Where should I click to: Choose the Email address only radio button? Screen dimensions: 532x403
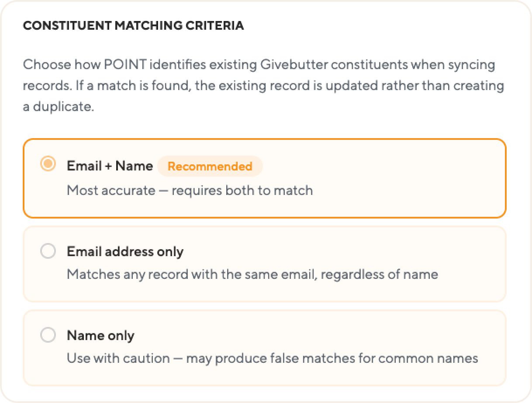click(48, 251)
